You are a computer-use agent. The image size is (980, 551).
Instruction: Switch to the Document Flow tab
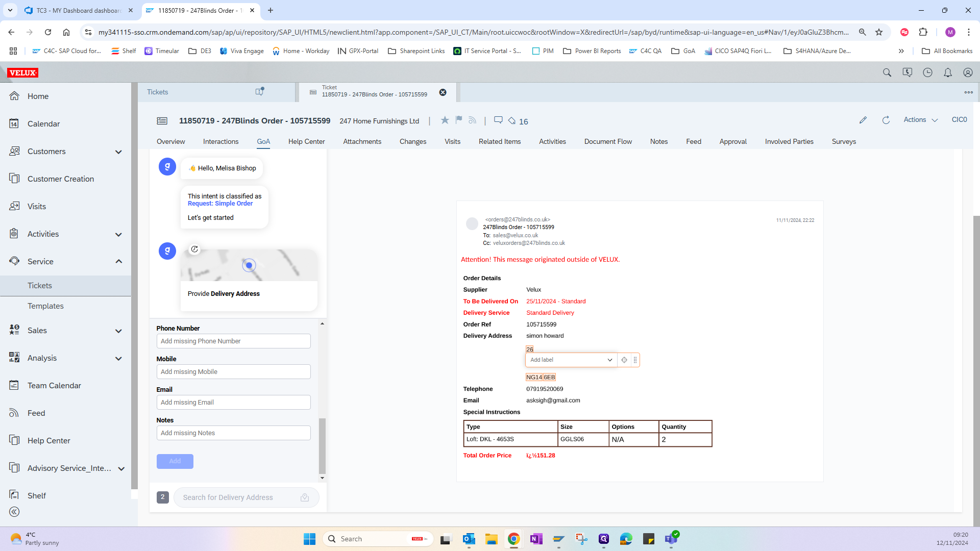(608, 142)
